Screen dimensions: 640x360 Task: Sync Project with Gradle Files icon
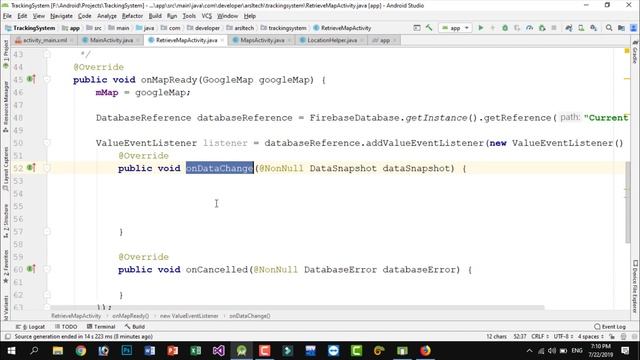click(x=569, y=28)
